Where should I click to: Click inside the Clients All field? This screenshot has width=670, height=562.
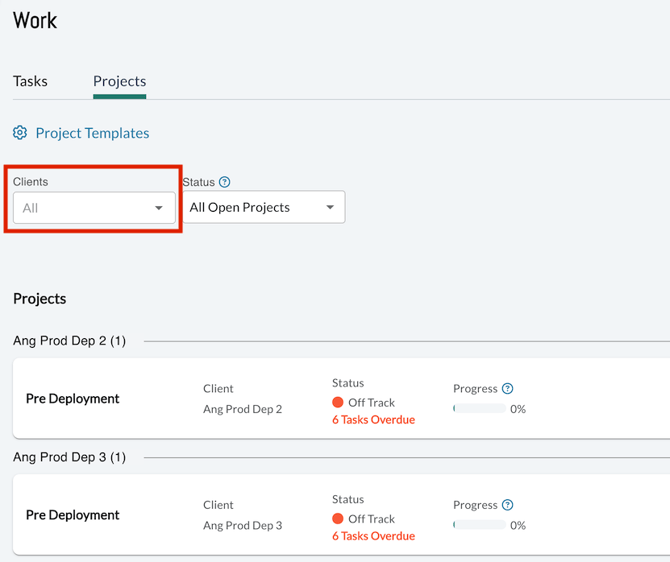click(x=94, y=208)
